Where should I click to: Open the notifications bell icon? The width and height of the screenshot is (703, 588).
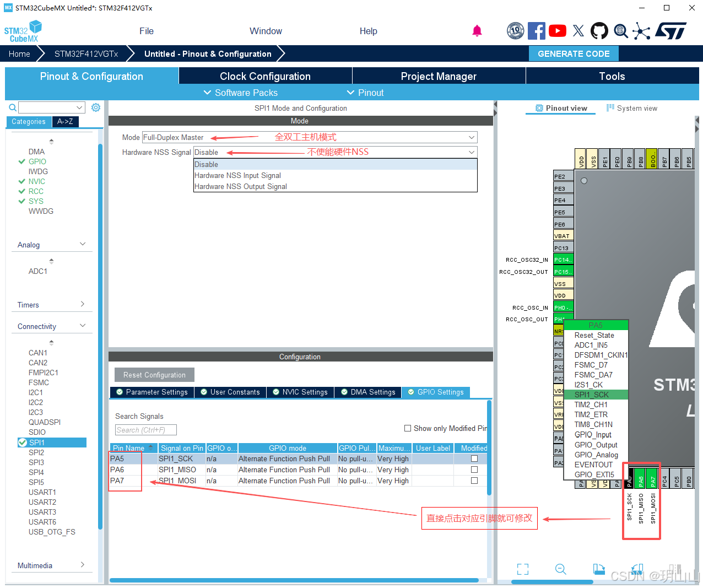tap(477, 31)
